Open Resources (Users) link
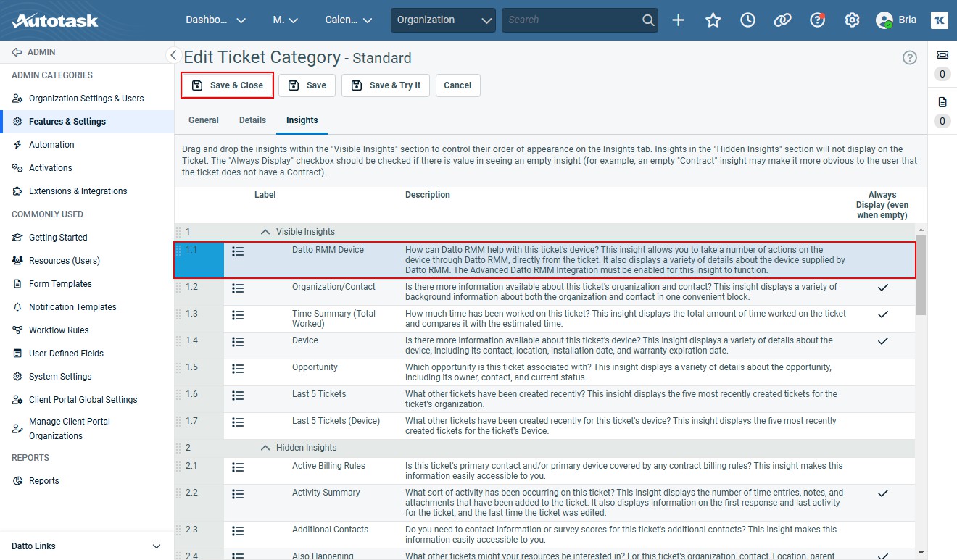The width and height of the screenshot is (957, 560). (65, 261)
